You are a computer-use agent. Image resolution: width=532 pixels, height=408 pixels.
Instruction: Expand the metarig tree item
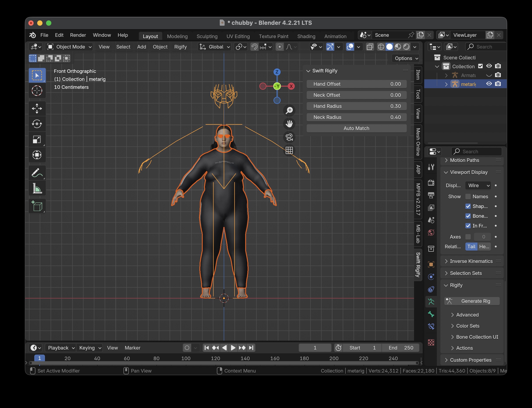click(x=446, y=84)
